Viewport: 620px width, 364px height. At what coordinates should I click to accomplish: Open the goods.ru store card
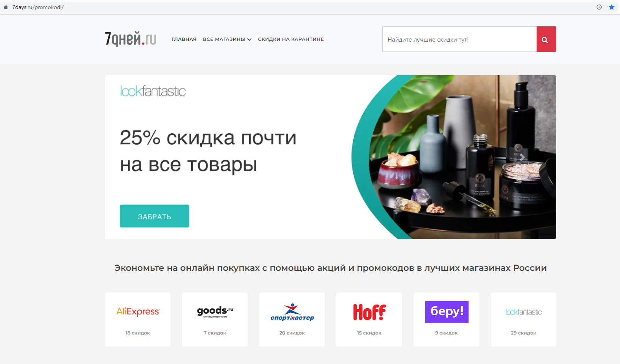pos(215,320)
